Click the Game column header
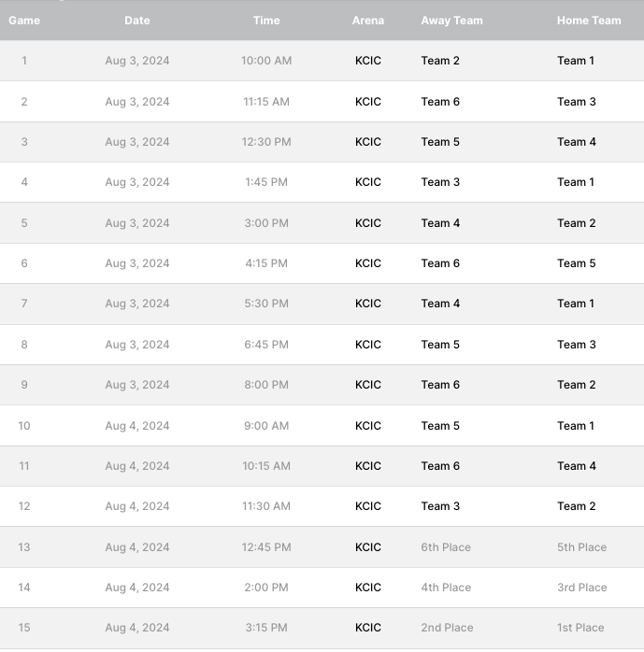The height and width of the screenshot is (652, 644). (x=24, y=21)
